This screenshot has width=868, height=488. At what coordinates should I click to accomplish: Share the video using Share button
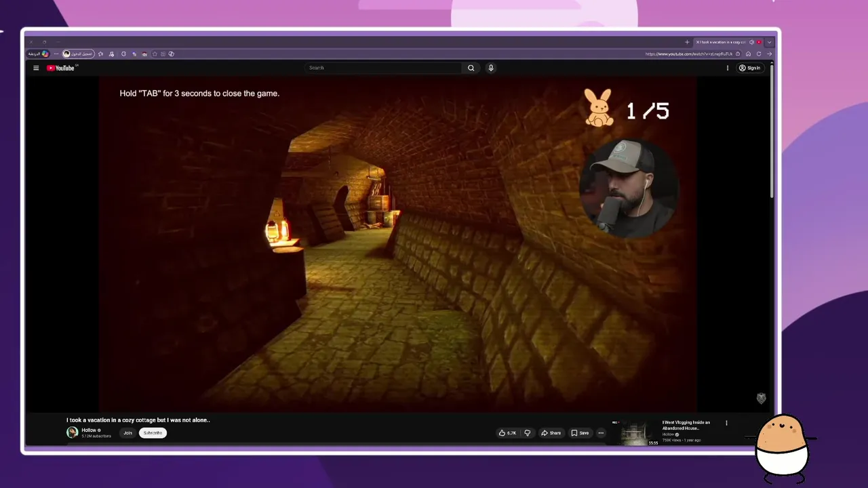point(551,433)
